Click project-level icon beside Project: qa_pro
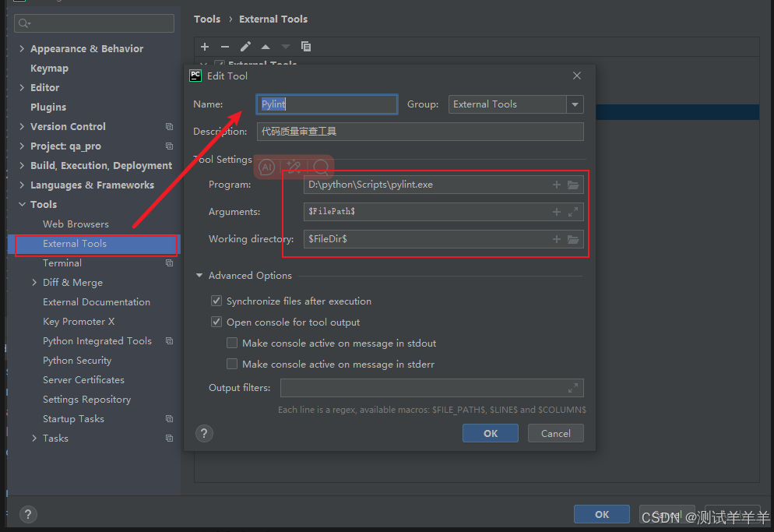This screenshot has height=532, width=774. tap(169, 146)
